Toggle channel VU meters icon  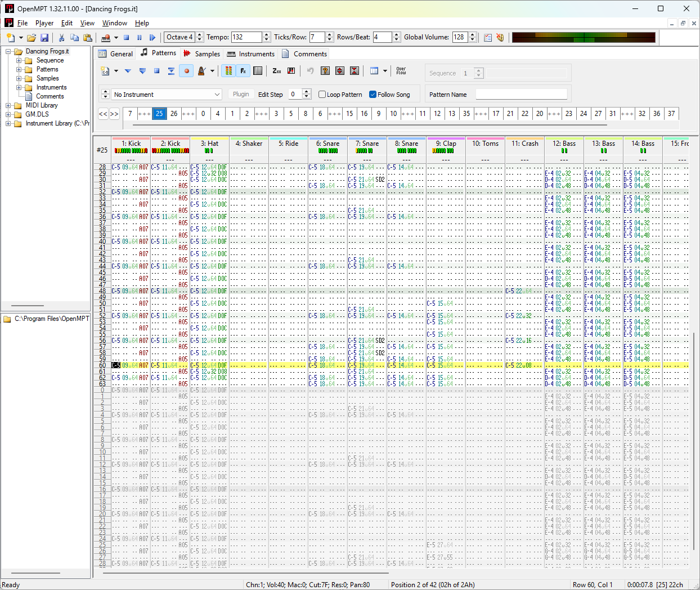[x=228, y=71]
